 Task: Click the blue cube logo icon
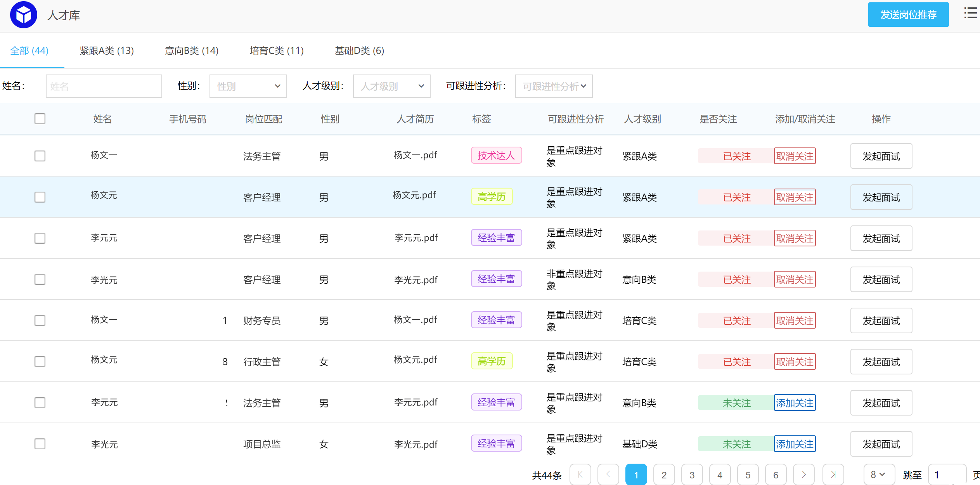pyautogui.click(x=24, y=15)
